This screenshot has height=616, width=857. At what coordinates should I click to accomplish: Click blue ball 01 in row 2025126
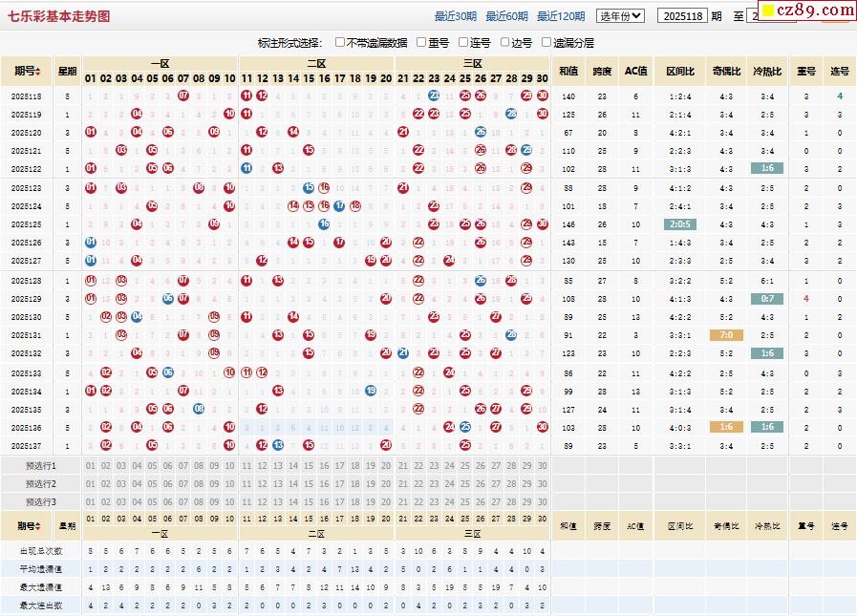pyautogui.click(x=91, y=243)
